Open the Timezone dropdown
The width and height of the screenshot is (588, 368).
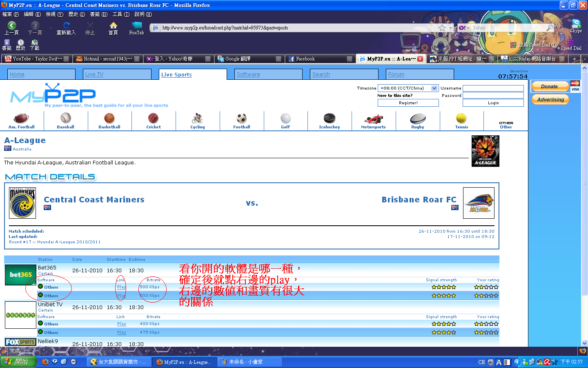[x=408, y=88]
